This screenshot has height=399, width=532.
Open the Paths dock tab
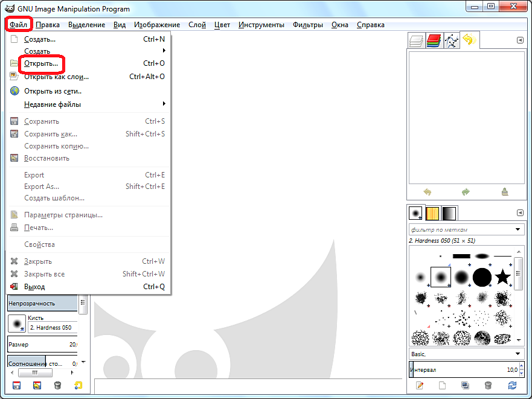point(451,41)
